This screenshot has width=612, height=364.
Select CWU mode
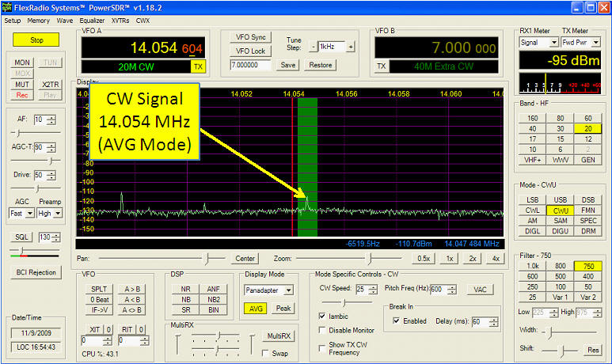(x=560, y=210)
